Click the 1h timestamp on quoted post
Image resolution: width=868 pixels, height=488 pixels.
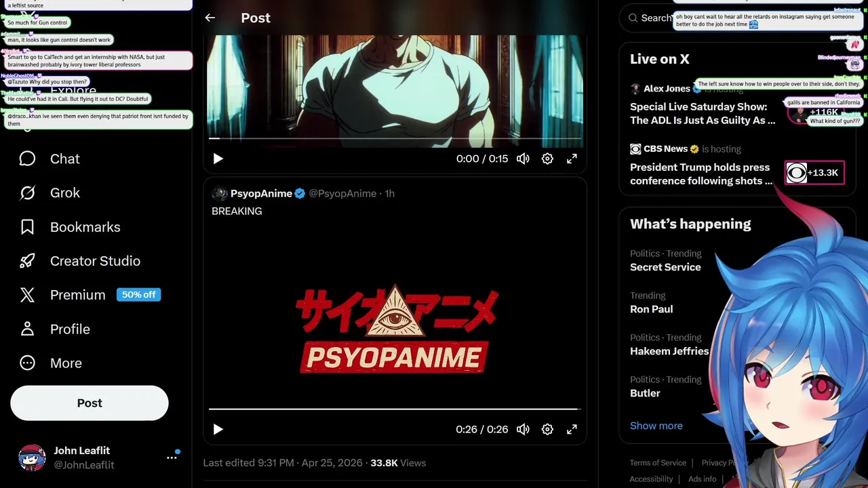pyautogui.click(x=390, y=193)
